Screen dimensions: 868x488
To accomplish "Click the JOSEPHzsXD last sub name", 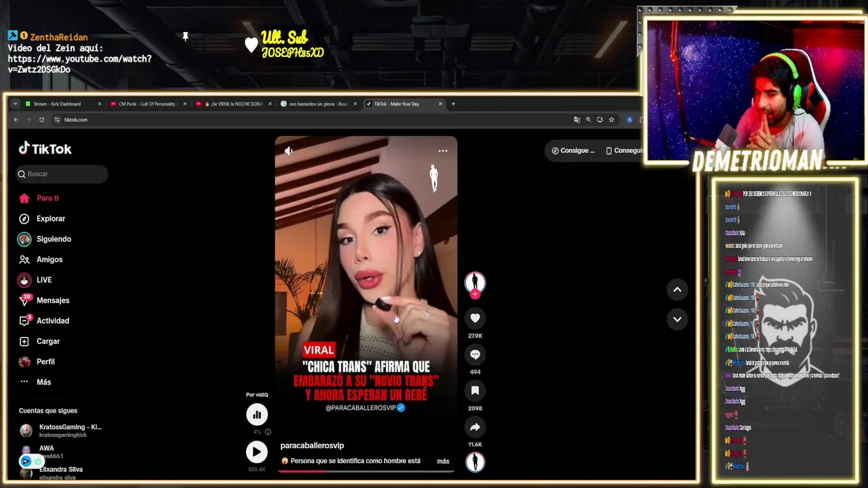I will (x=293, y=53).
